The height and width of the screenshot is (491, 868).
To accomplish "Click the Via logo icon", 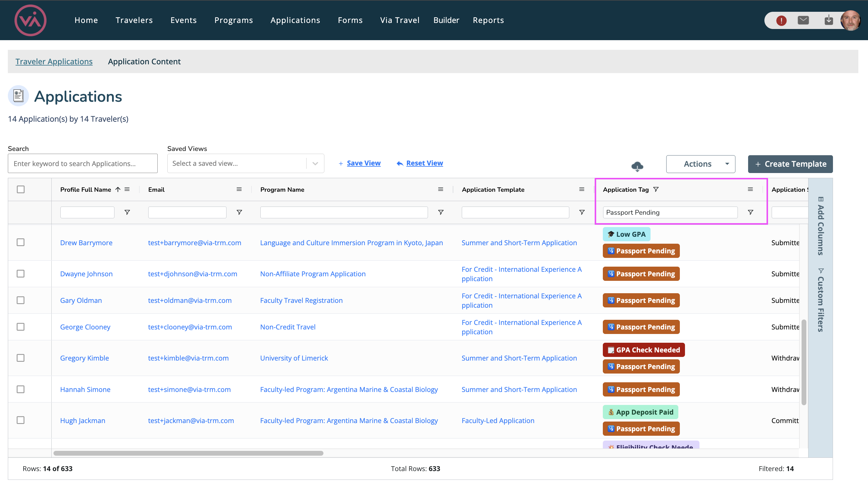I will point(30,20).
